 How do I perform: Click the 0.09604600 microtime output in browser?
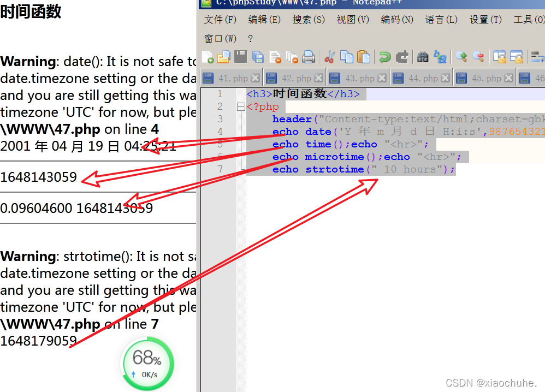click(x=36, y=208)
